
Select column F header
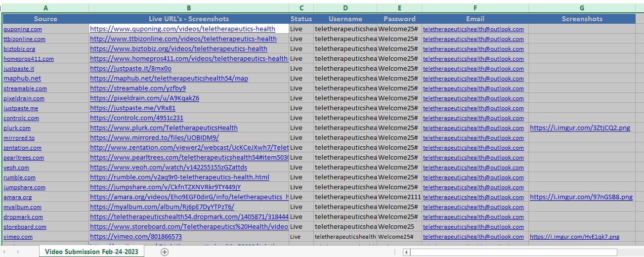pos(475,8)
